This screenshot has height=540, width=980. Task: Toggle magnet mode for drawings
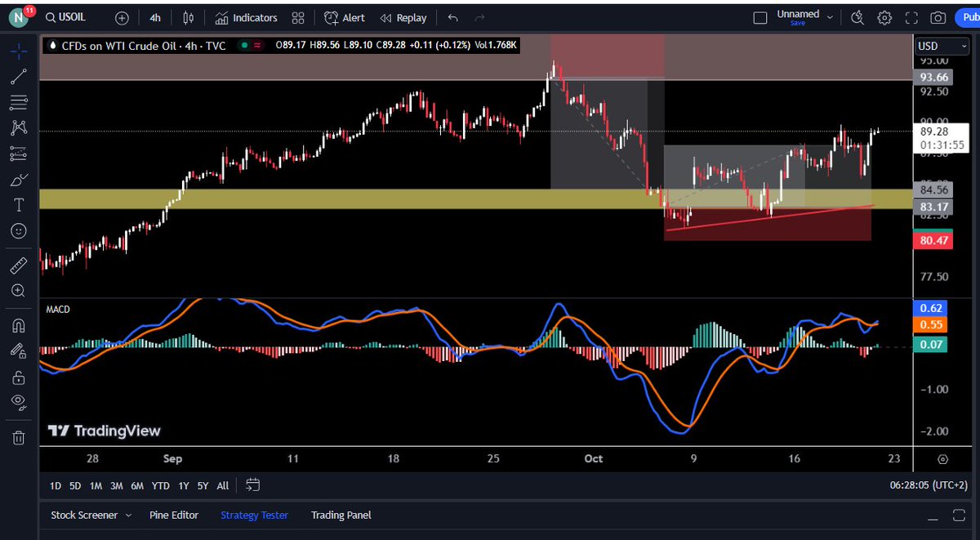(x=18, y=325)
